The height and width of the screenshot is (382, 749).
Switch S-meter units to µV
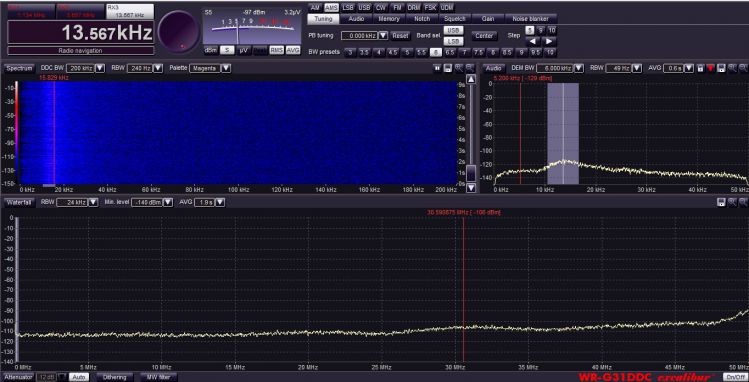(243, 50)
